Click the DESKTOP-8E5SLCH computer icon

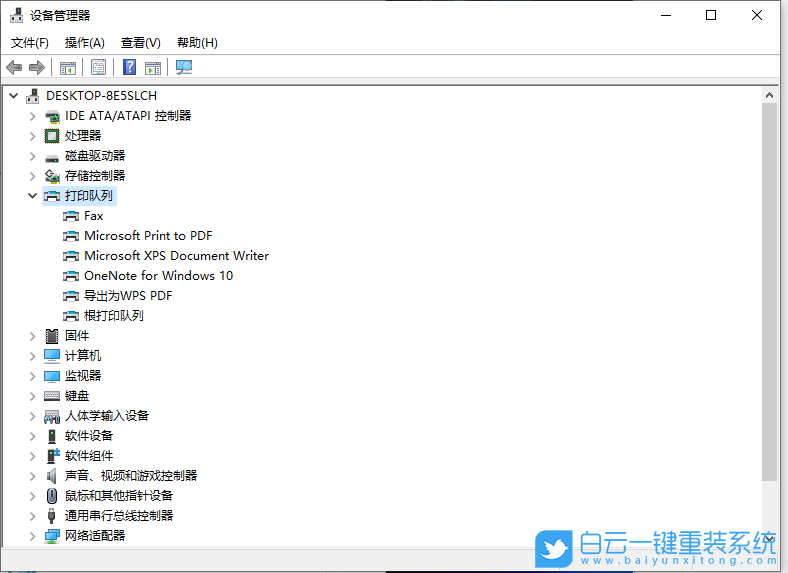tap(33, 96)
